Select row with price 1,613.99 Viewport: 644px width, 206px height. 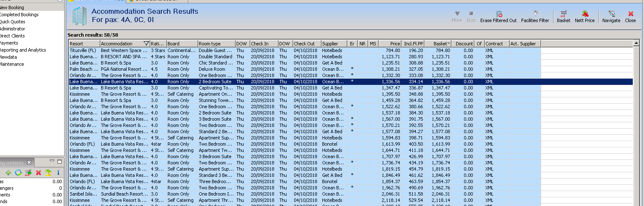tap(351, 144)
